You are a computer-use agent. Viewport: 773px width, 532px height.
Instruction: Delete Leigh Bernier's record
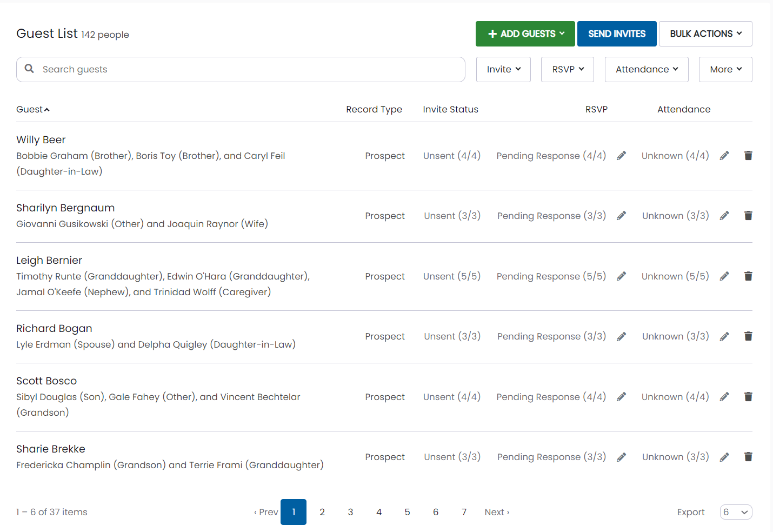point(748,276)
